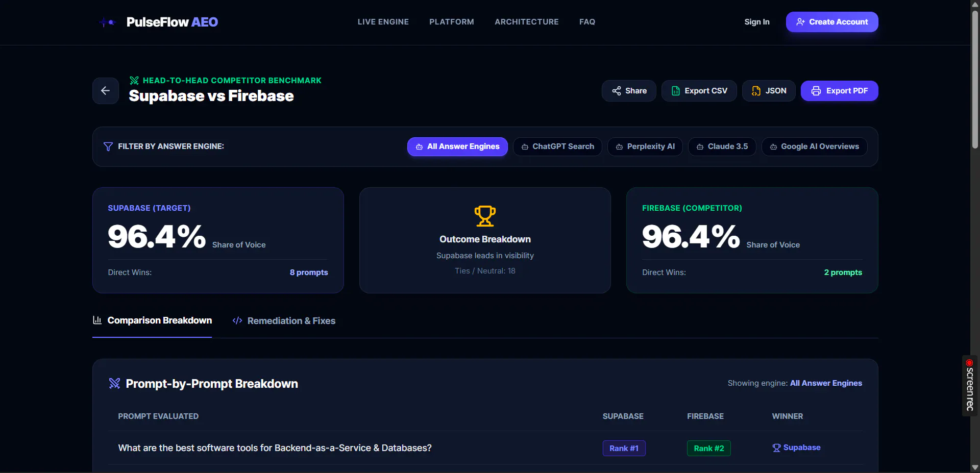Click the Supabase 96.4% share of voice value
This screenshot has width=980, height=473.
click(157, 237)
